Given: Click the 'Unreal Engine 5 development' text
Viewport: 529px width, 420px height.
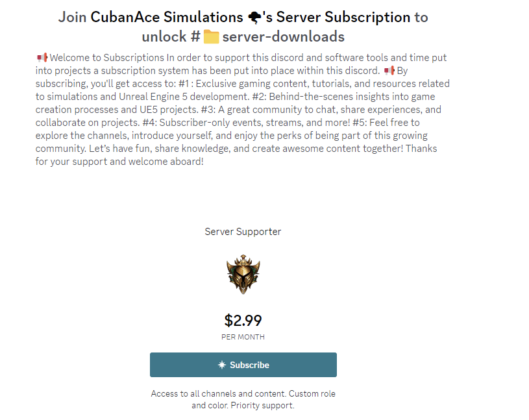Looking at the screenshot, I should coord(184,97).
